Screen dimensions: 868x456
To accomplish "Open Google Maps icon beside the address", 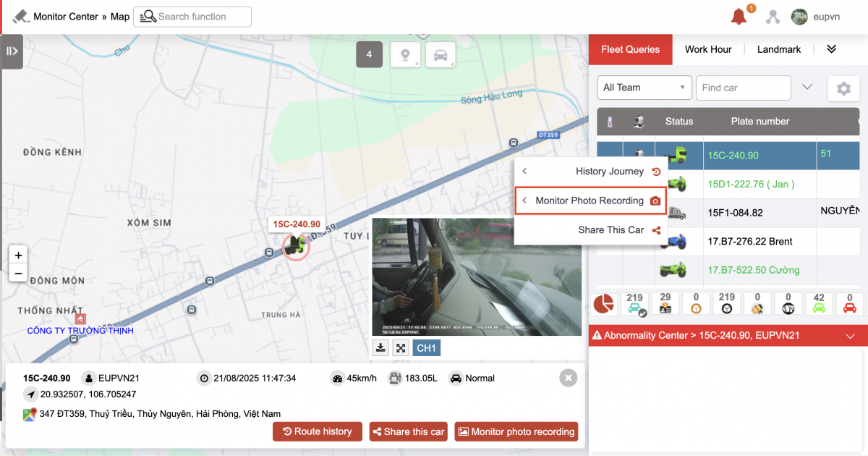I will tap(30, 414).
